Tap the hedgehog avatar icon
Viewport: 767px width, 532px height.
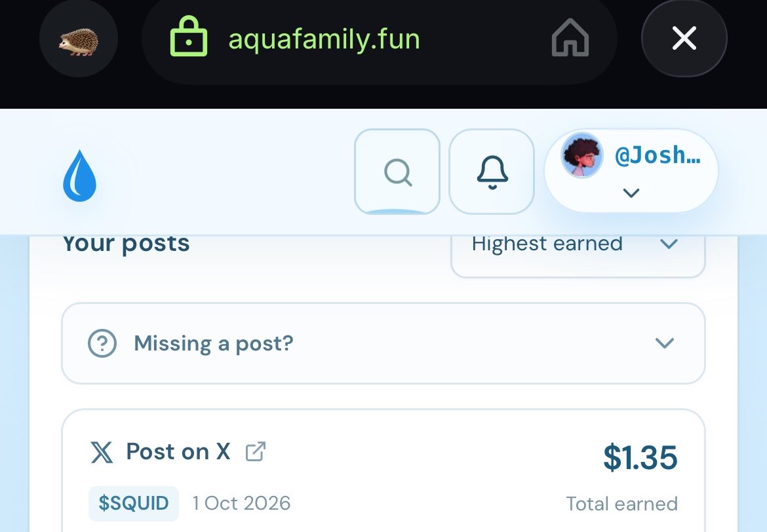pos(78,39)
